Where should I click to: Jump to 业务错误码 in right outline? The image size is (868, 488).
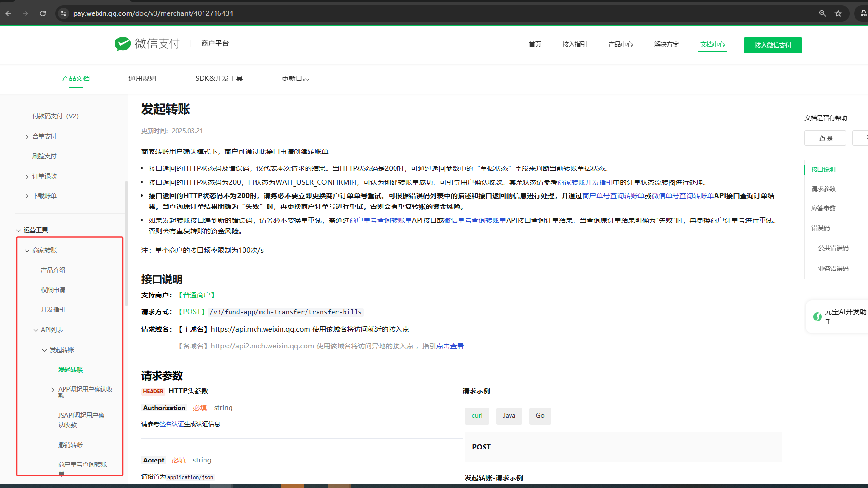coord(833,269)
